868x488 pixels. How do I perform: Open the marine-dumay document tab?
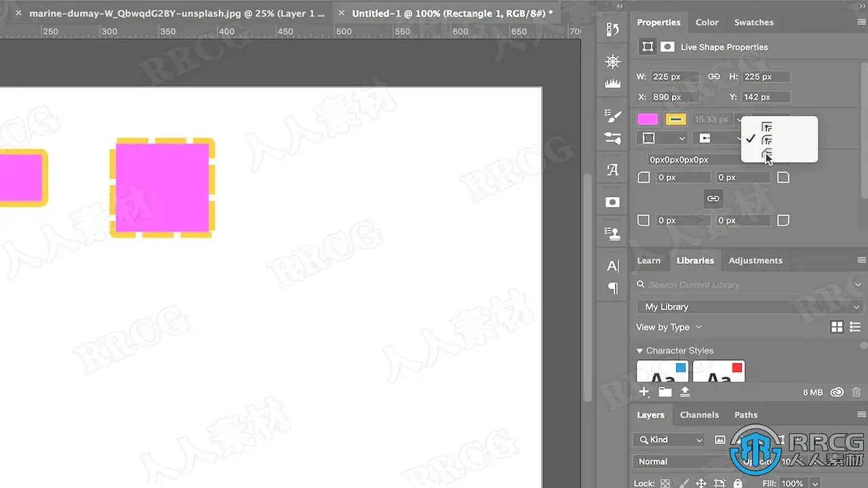177,14
